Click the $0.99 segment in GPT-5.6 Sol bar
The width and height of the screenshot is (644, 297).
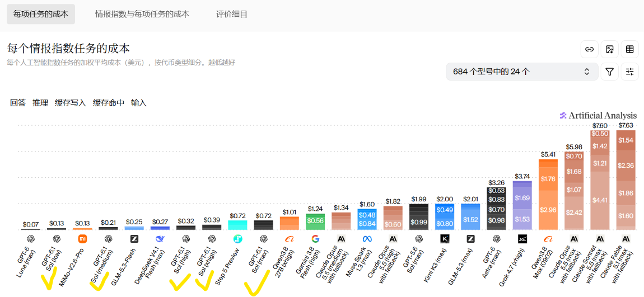(x=418, y=222)
